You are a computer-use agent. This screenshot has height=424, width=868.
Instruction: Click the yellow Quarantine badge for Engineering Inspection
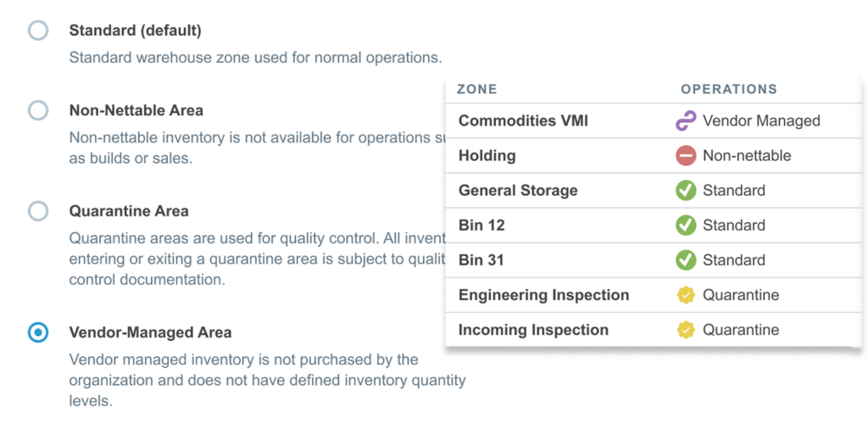685,295
